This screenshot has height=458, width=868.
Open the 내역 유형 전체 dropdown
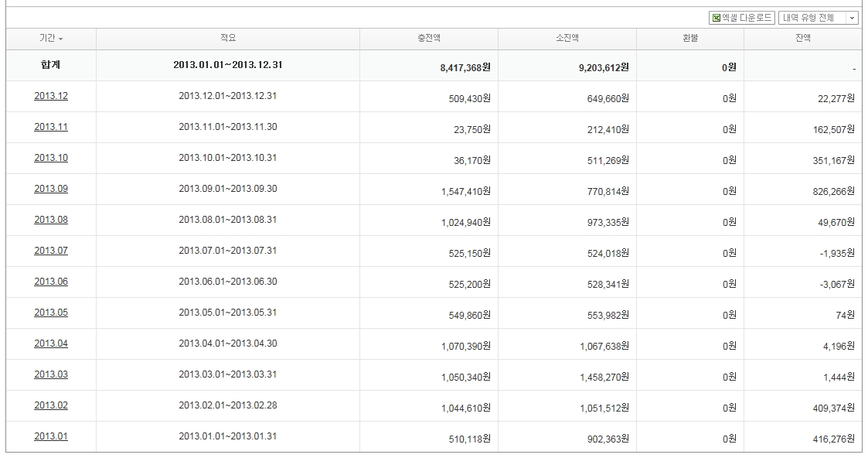(x=819, y=18)
